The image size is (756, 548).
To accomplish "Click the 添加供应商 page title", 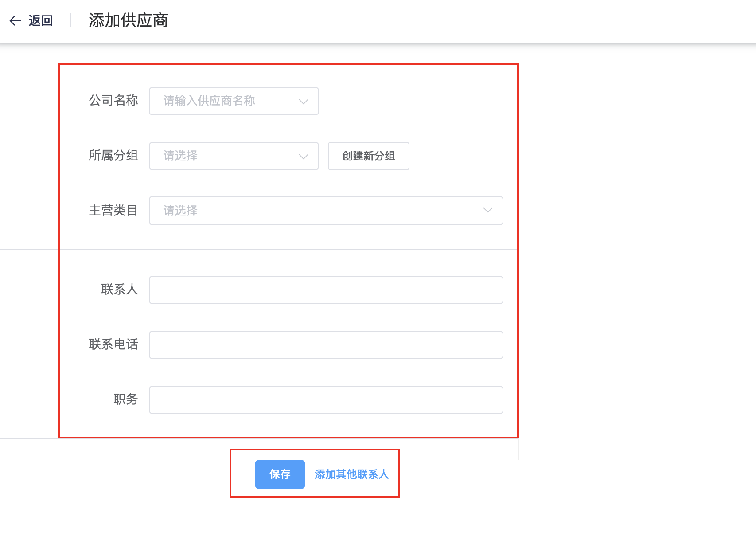I will click(128, 20).
